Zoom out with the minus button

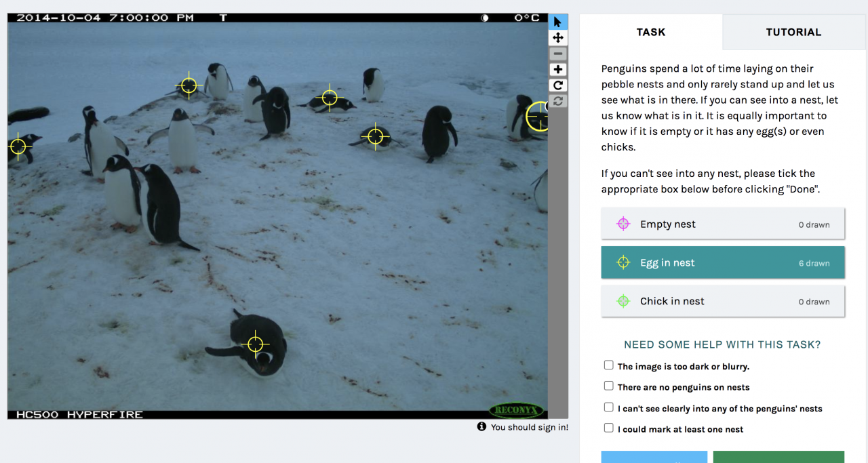(x=558, y=54)
